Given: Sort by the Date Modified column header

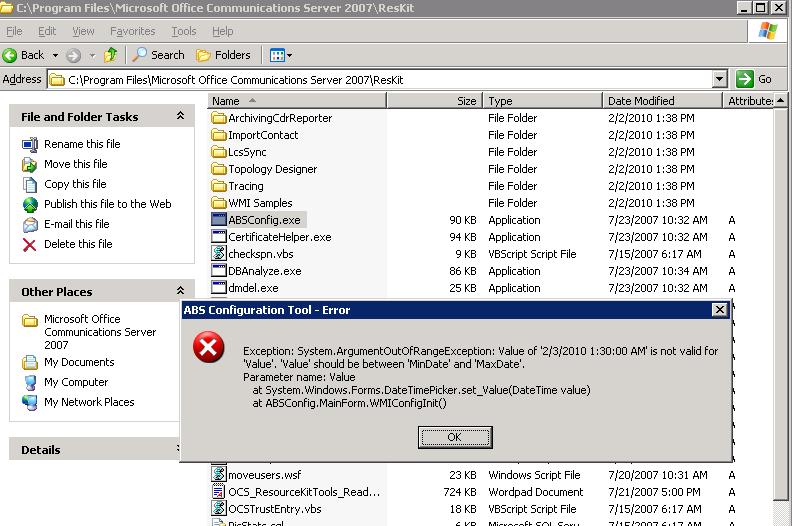Looking at the screenshot, I should (663, 101).
